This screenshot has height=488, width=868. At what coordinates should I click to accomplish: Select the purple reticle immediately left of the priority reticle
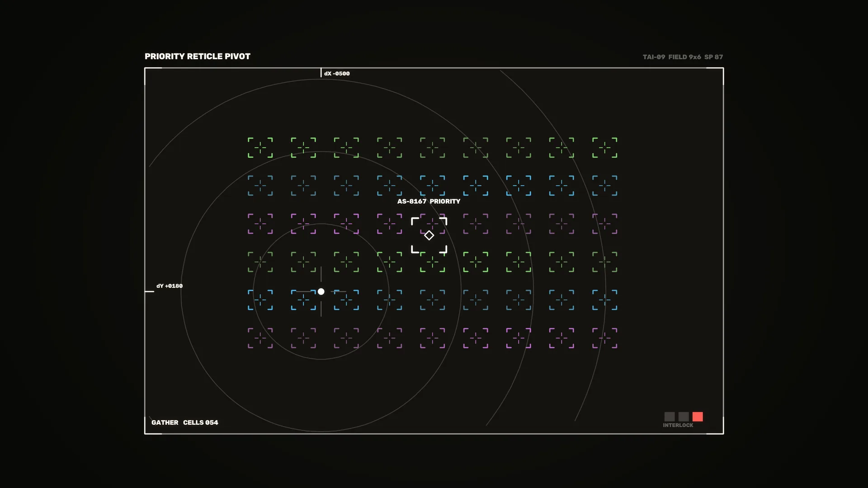(390, 224)
